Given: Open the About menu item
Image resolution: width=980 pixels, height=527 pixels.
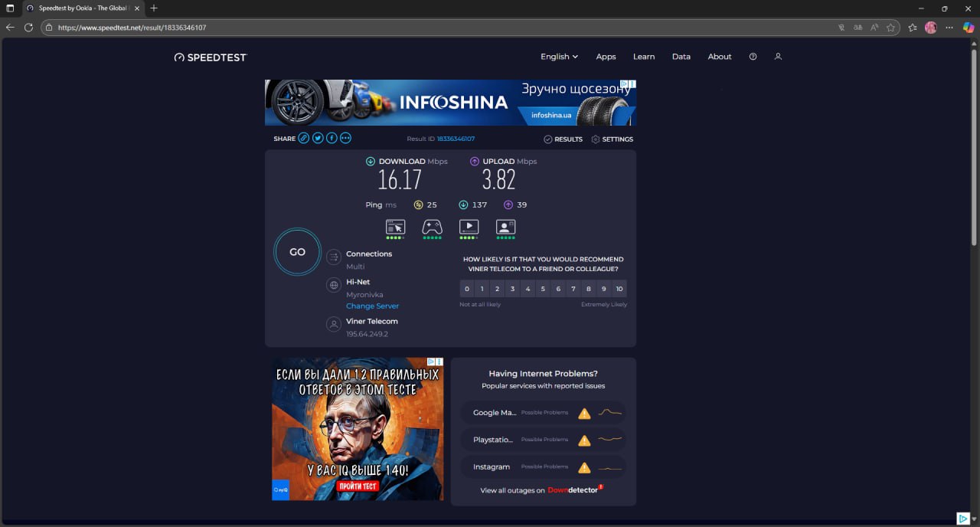Looking at the screenshot, I should pos(720,57).
